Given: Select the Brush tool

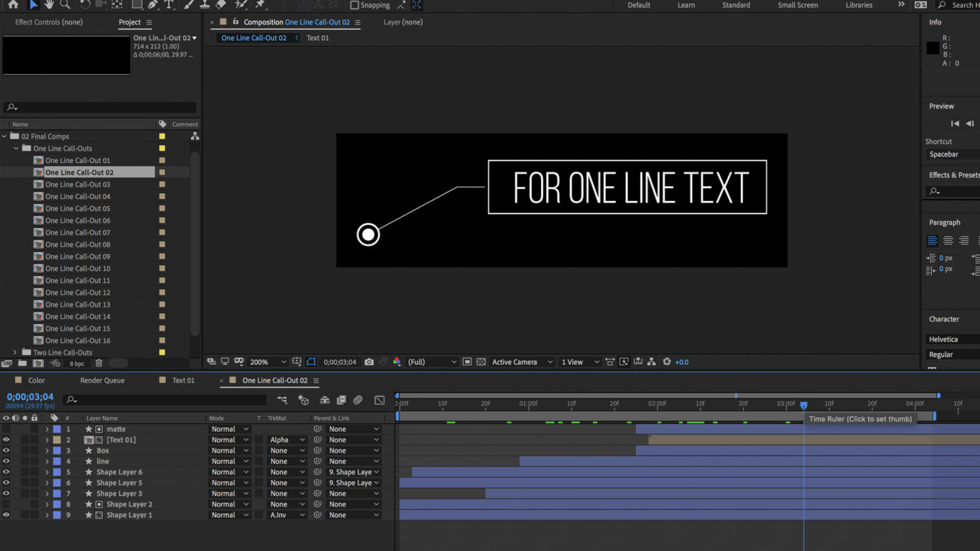Looking at the screenshot, I should [187, 5].
